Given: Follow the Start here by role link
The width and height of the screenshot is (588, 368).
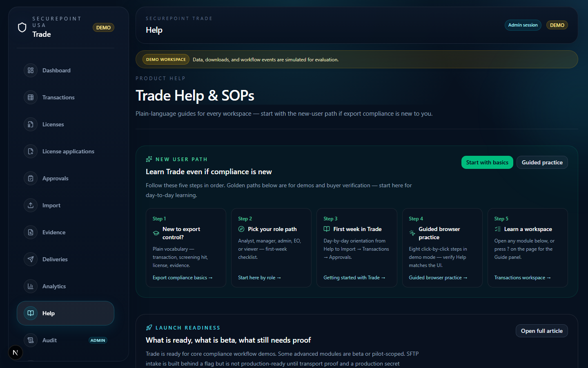Looking at the screenshot, I should (259, 278).
